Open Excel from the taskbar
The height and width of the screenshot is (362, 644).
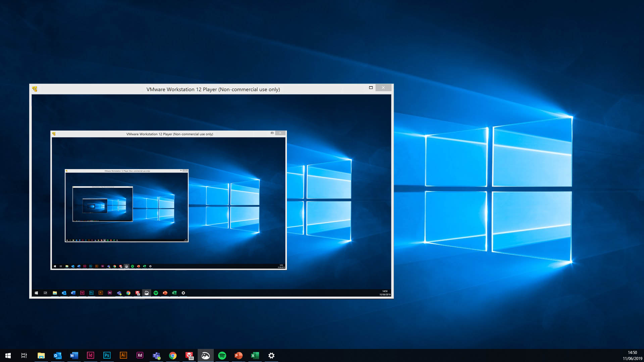pyautogui.click(x=255, y=355)
